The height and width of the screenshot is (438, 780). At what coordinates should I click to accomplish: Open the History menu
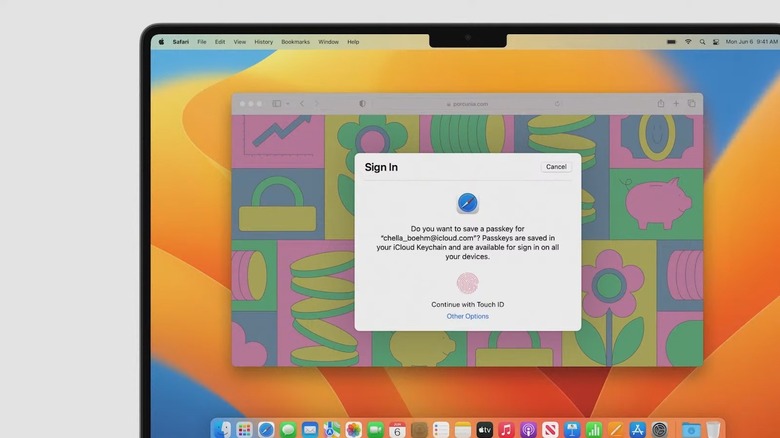pyautogui.click(x=263, y=42)
